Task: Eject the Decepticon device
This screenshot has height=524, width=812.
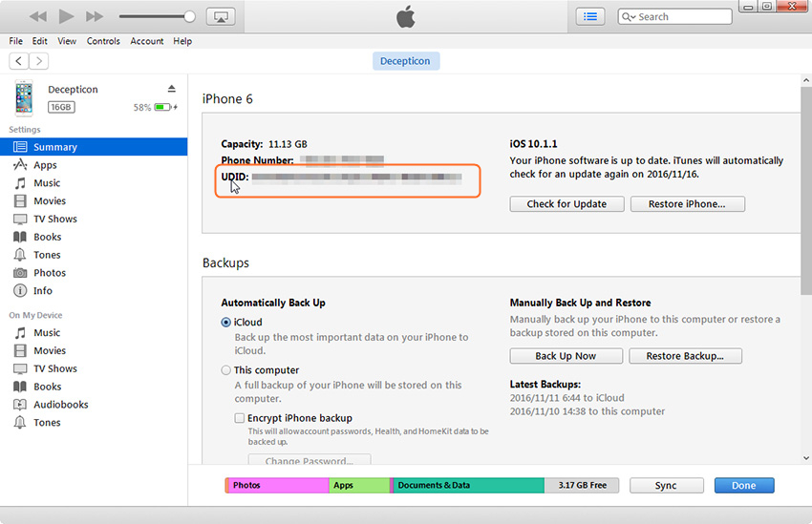Action: 171,89
